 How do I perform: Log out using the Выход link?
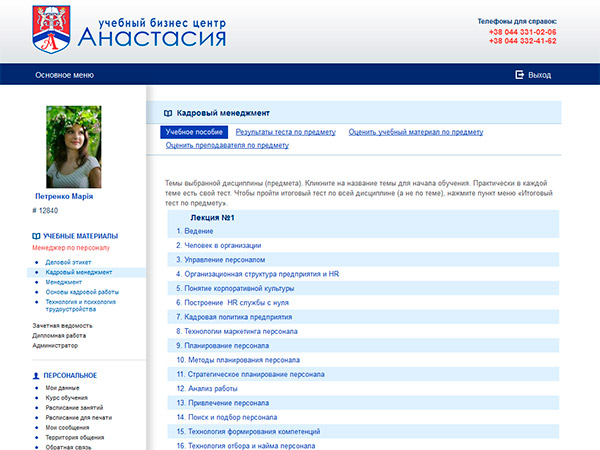click(x=539, y=75)
